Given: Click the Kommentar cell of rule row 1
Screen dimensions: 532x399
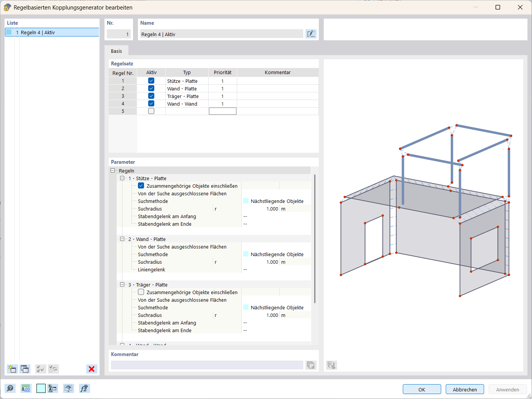Looking at the screenshot, I should pyautogui.click(x=278, y=81).
